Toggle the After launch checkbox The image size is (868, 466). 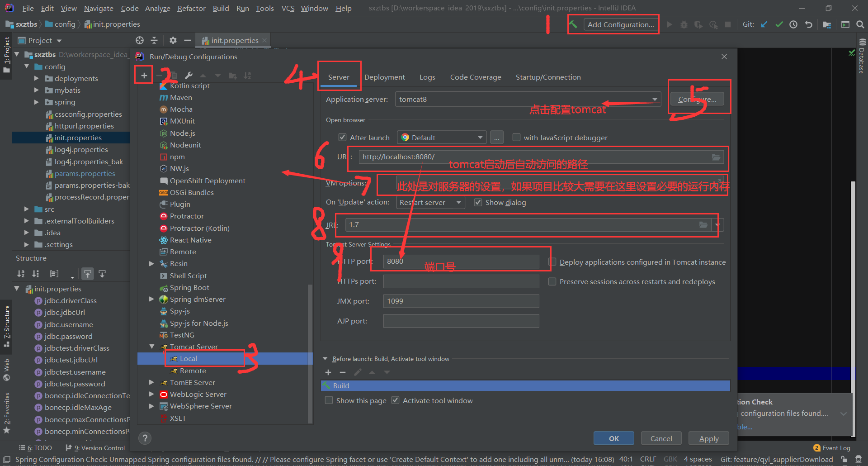point(342,138)
